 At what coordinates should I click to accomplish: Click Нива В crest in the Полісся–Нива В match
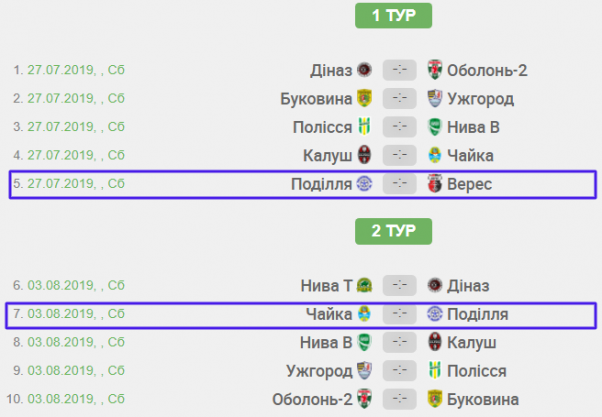(x=435, y=127)
